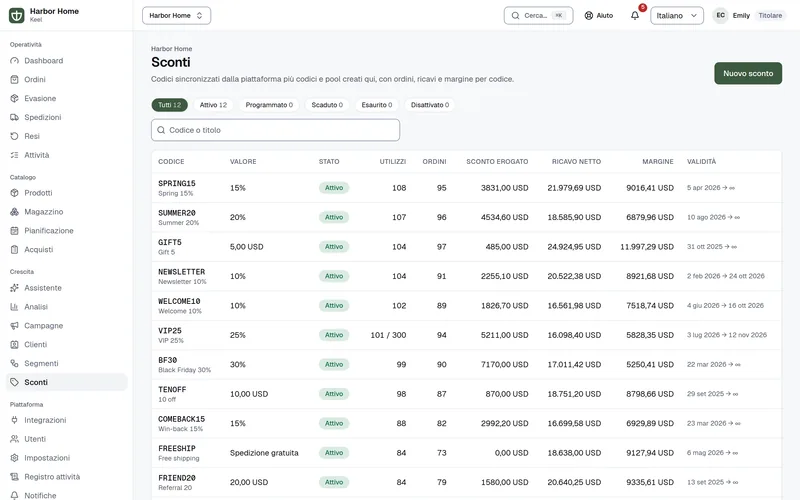Click the UTILIZZI column header
This screenshot has height=500, width=800.
393,162
